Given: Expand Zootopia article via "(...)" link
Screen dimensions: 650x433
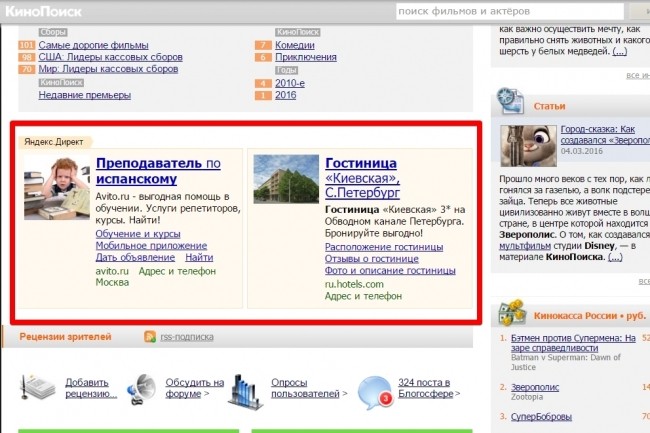Looking at the screenshot, I should point(615,256).
